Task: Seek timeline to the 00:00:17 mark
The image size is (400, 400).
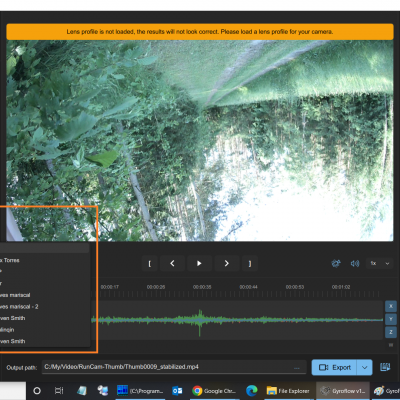Action: pyautogui.click(x=110, y=287)
